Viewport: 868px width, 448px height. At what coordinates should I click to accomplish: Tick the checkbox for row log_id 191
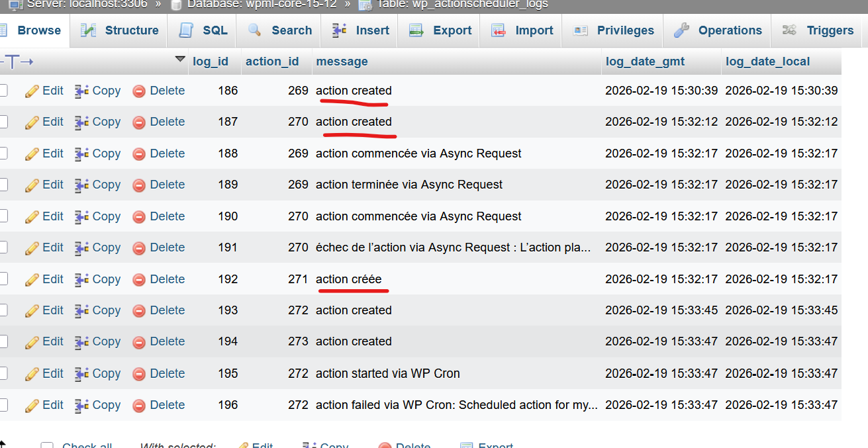[x=3, y=247]
